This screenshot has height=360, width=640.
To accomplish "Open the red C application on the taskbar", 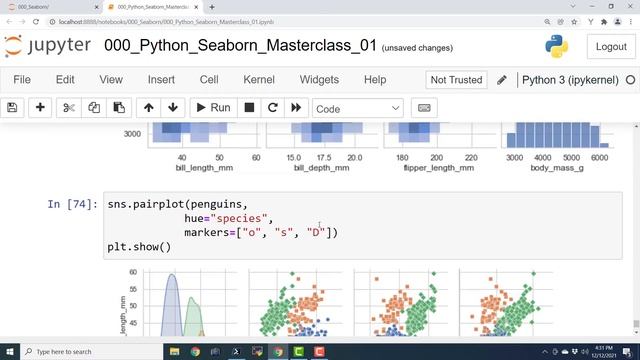I will [319, 351].
